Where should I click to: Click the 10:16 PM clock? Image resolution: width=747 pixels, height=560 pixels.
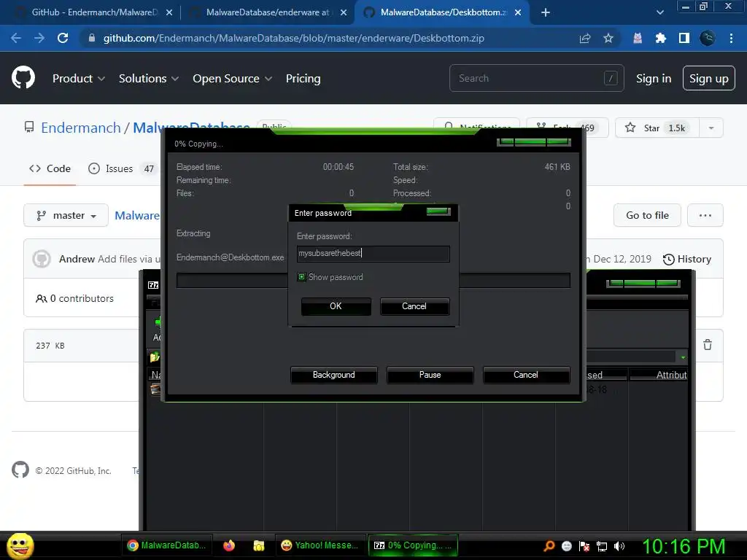tap(683, 546)
